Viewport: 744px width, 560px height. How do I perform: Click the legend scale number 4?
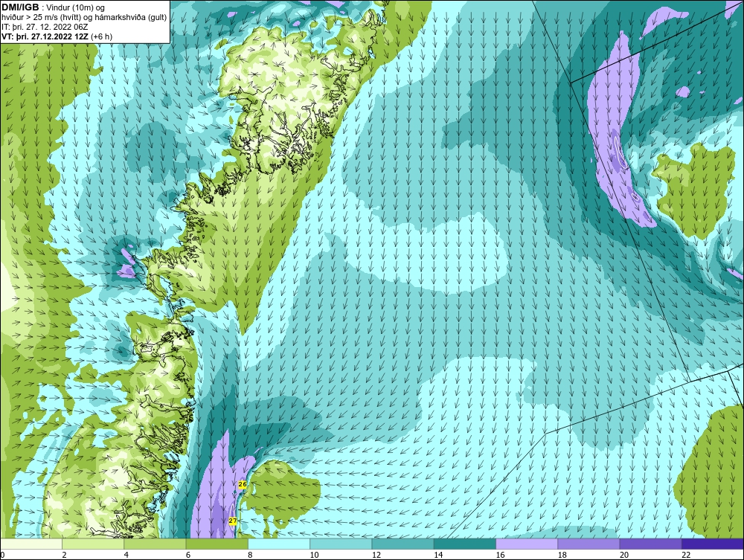(x=126, y=556)
